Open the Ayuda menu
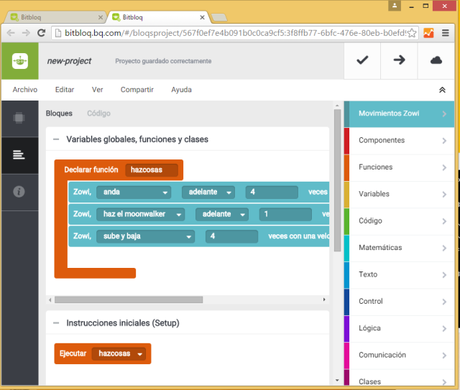This screenshot has height=390, width=460. tap(181, 90)
